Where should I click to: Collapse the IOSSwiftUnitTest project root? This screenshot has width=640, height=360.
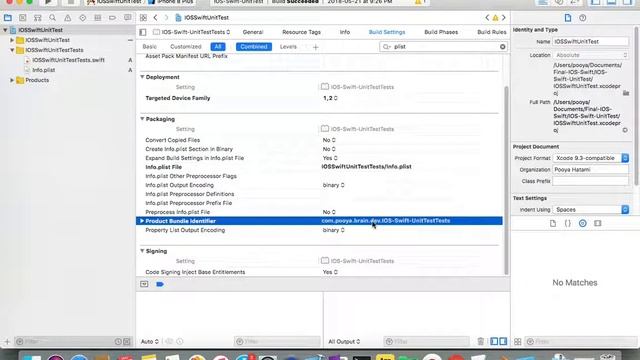point(5,30)
